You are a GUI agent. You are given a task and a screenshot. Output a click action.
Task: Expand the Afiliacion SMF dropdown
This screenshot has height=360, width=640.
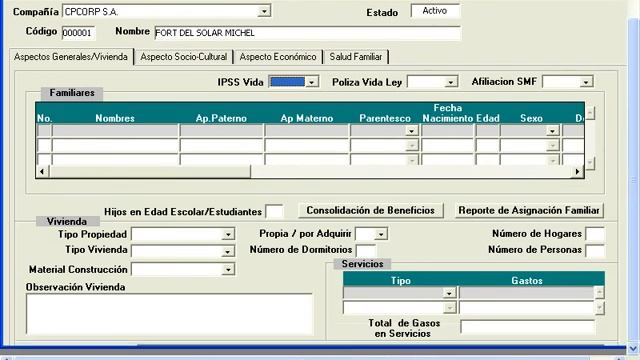586,82
